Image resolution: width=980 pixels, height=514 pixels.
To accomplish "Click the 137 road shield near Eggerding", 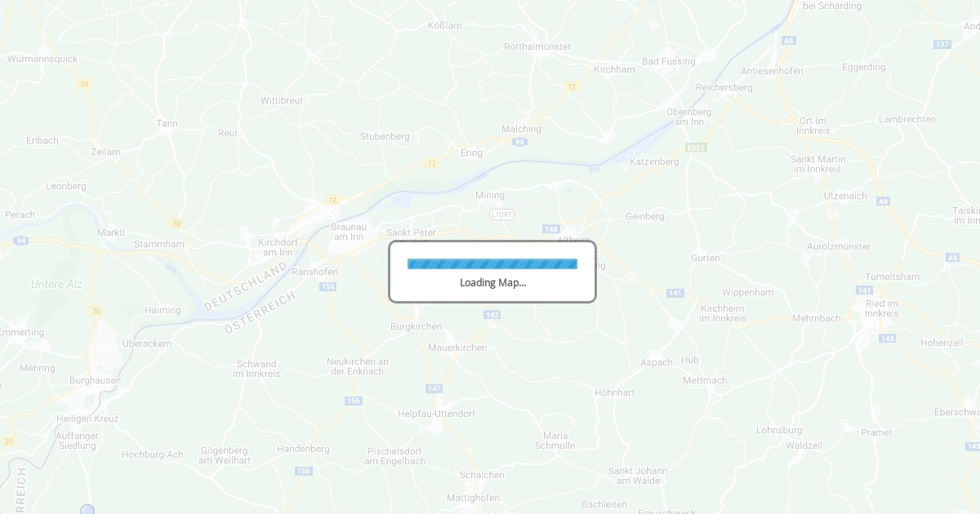I will pyautogui.click(x=943, y=44).
